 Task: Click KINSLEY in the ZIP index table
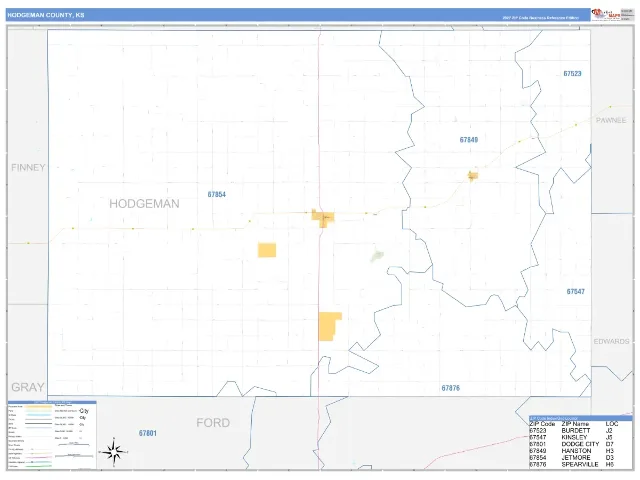click(x=574, y=438)
